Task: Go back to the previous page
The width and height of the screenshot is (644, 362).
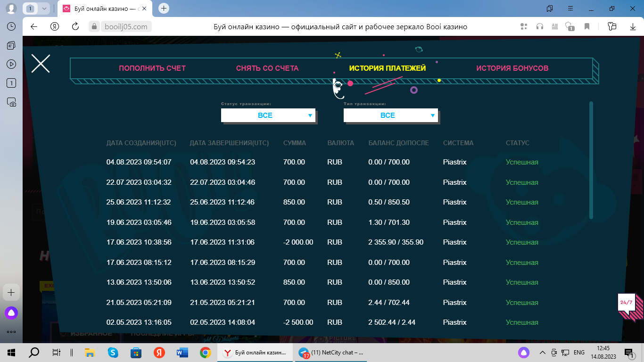Action: [x=34, y=27]
